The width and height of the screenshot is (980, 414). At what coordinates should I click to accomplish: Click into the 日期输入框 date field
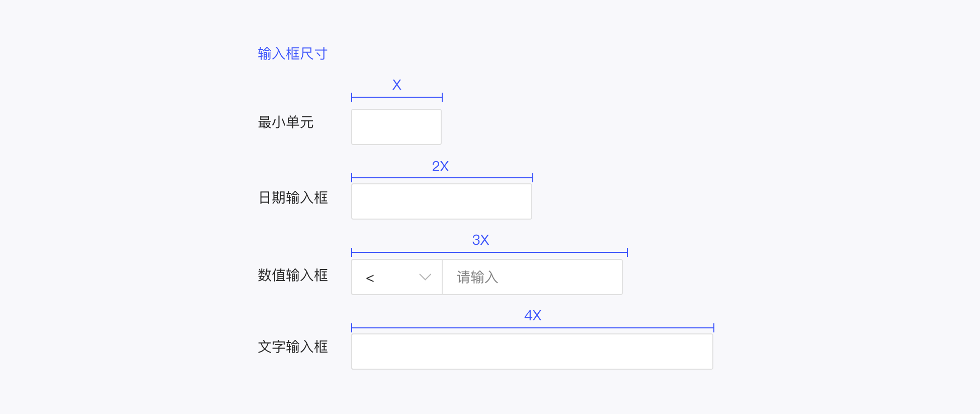(441, 201)
